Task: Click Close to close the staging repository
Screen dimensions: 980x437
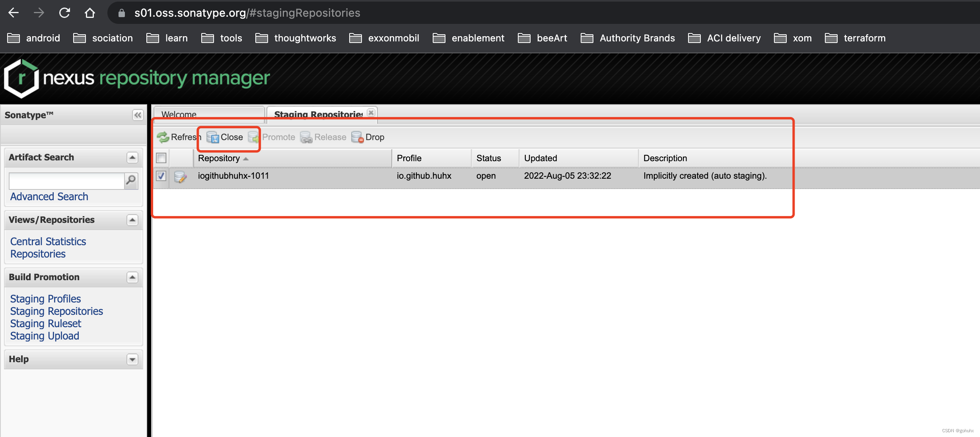Action: pyautogui.click(x=225, y=137)
